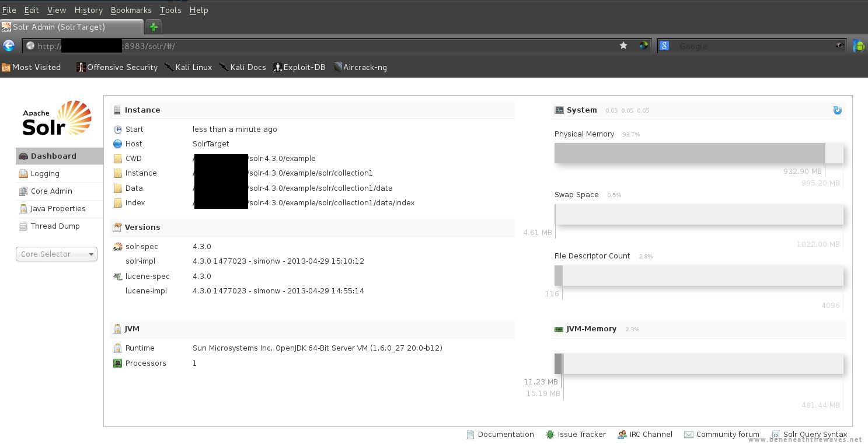Open the Aircrack-ng bookmark
Image resolution: width=868 pixels, height=448 pixels.
tap(360, 67)
